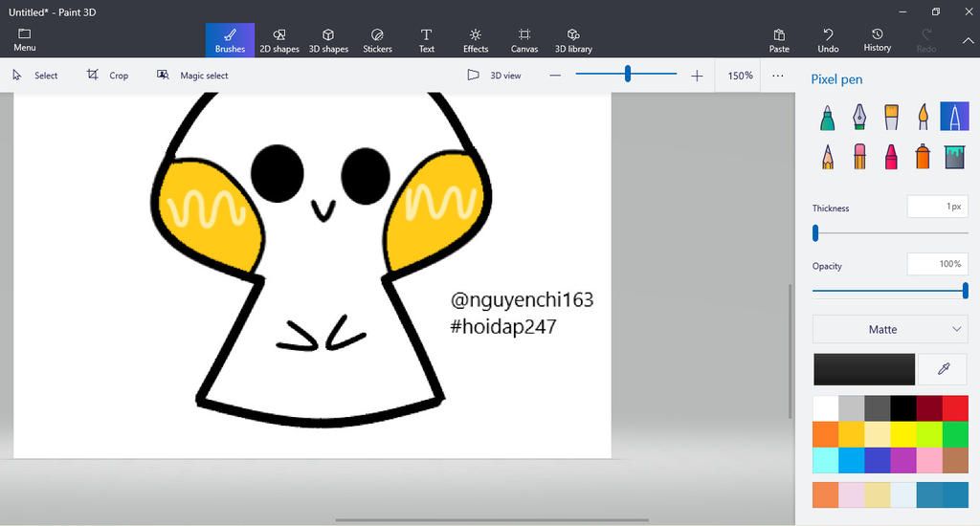Choose the pale cream yellow swatch

(878, 435)
